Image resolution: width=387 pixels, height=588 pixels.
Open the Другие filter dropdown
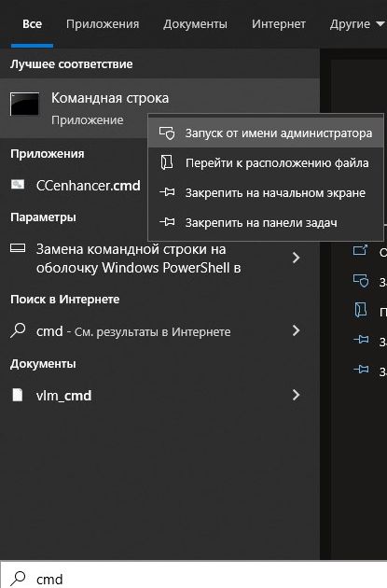pyautogui.click(x=357, y=24)
